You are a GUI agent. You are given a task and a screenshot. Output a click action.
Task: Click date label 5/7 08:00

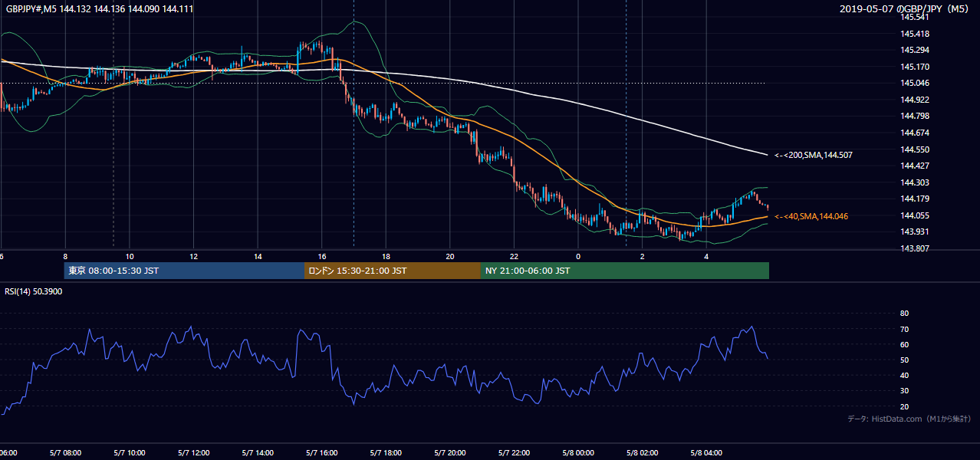coord(65,453)
